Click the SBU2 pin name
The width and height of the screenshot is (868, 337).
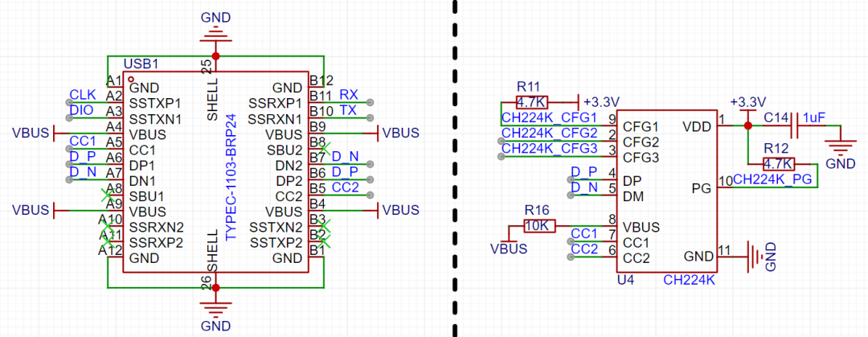tap(286, 149)
